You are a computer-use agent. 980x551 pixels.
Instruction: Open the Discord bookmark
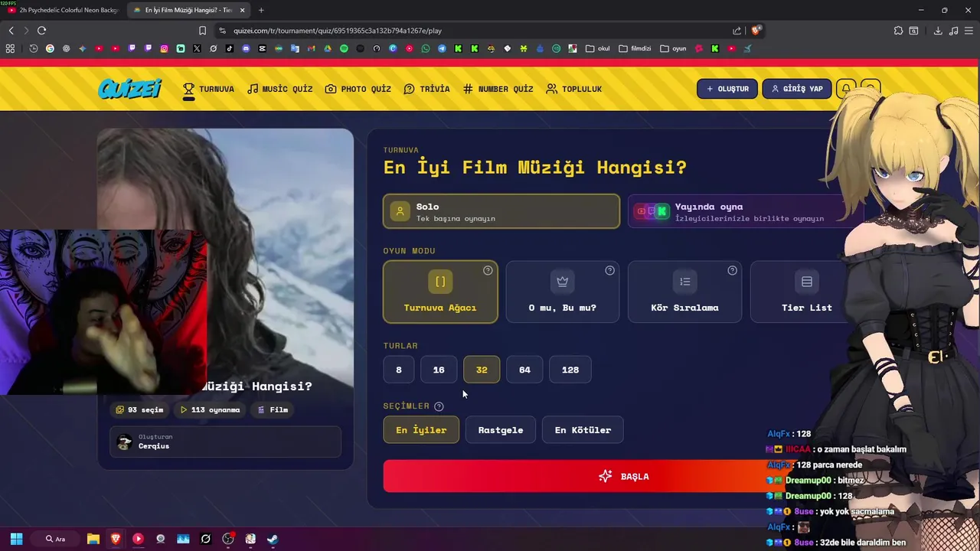(x=246, y=48)
